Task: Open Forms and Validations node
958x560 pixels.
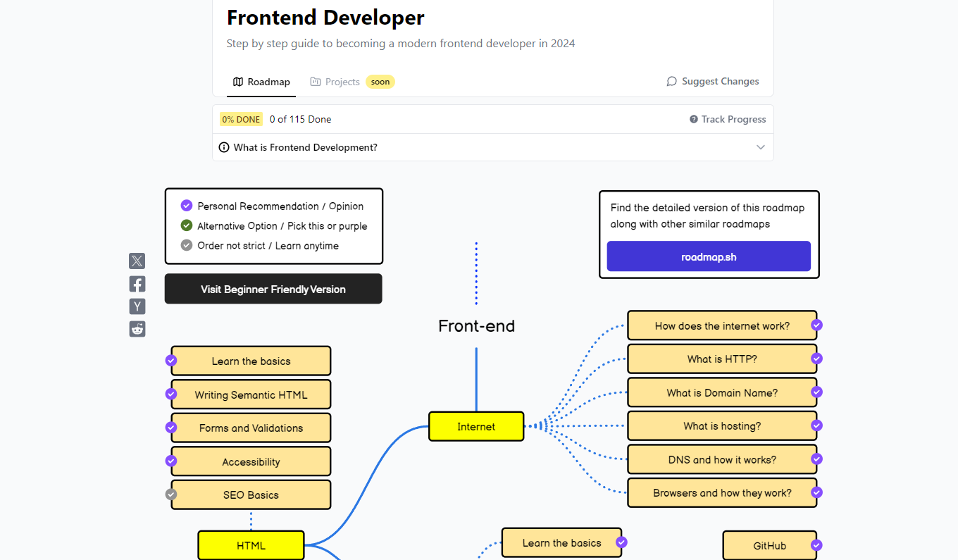Action: coord(251,428)
